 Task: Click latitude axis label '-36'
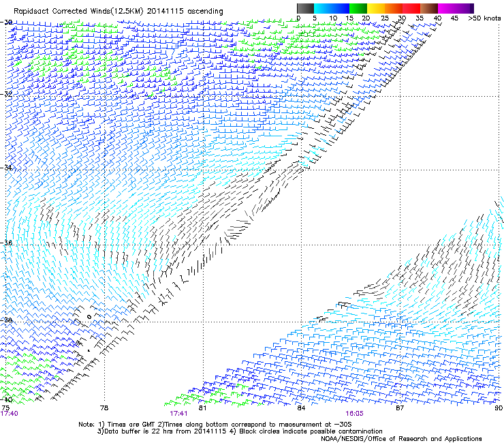(6, 243)
